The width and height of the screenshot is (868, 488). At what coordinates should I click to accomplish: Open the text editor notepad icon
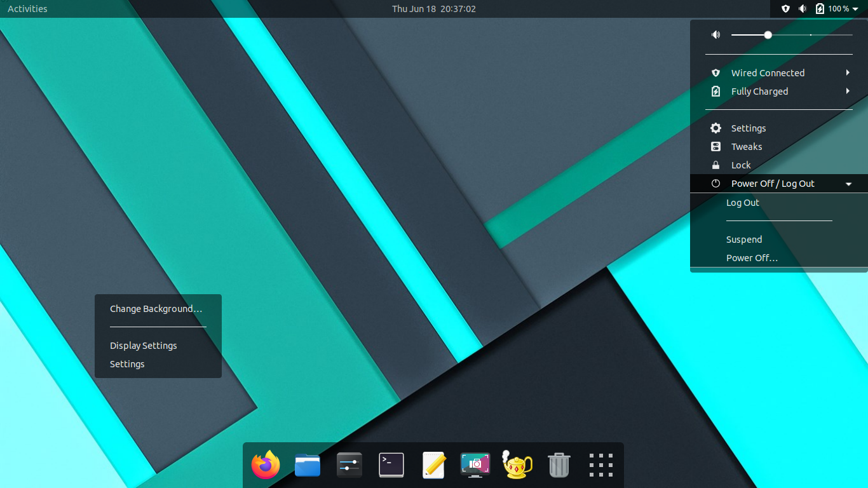pyautogui.click(x=433, y=465)
